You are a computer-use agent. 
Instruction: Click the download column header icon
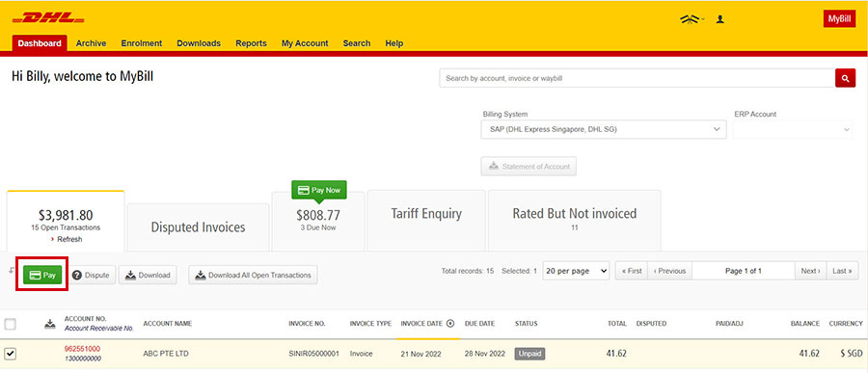[x=50, y=324]
